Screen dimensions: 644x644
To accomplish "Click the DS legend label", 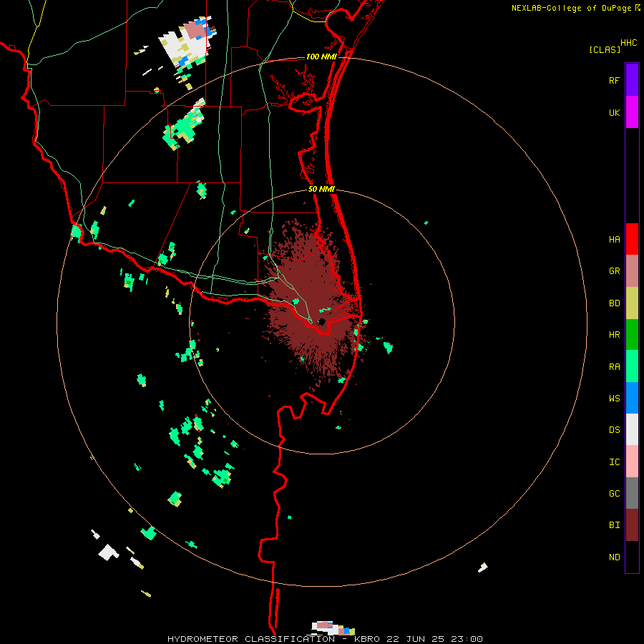I will [x=614, y=430].
